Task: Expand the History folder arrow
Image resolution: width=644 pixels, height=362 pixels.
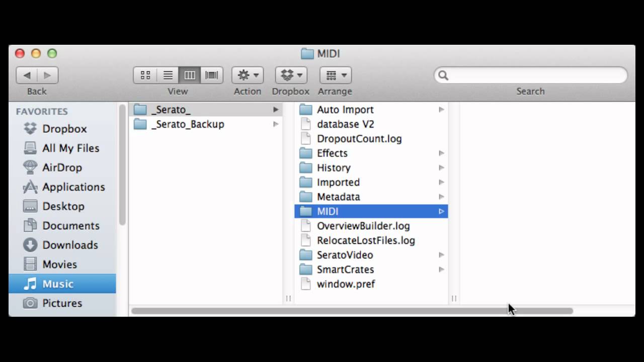Action: [441, 168]
